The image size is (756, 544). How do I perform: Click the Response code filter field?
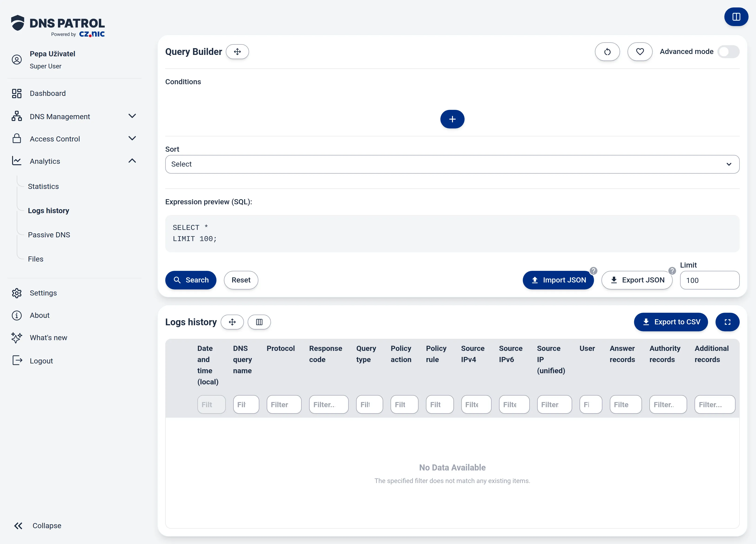click(329, 404)
